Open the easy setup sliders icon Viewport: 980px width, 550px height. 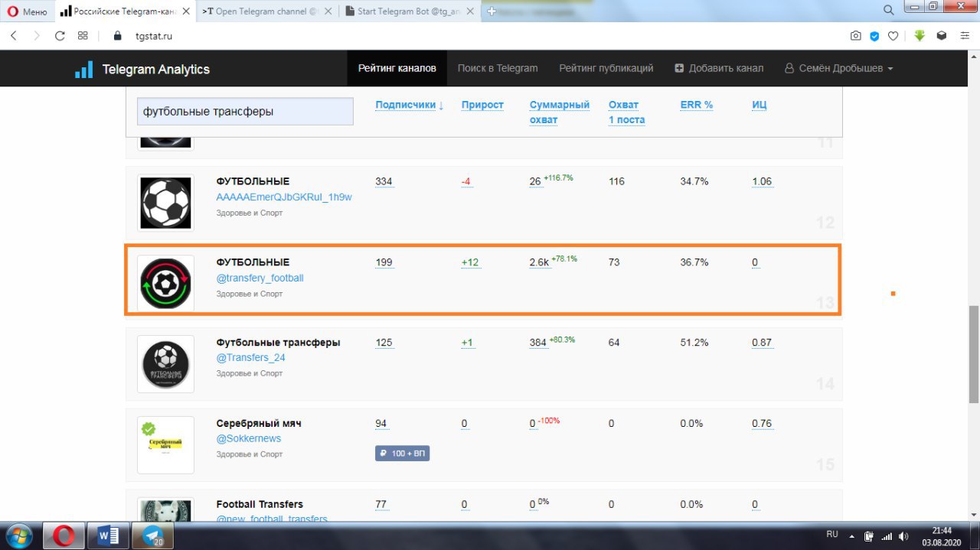963,36
